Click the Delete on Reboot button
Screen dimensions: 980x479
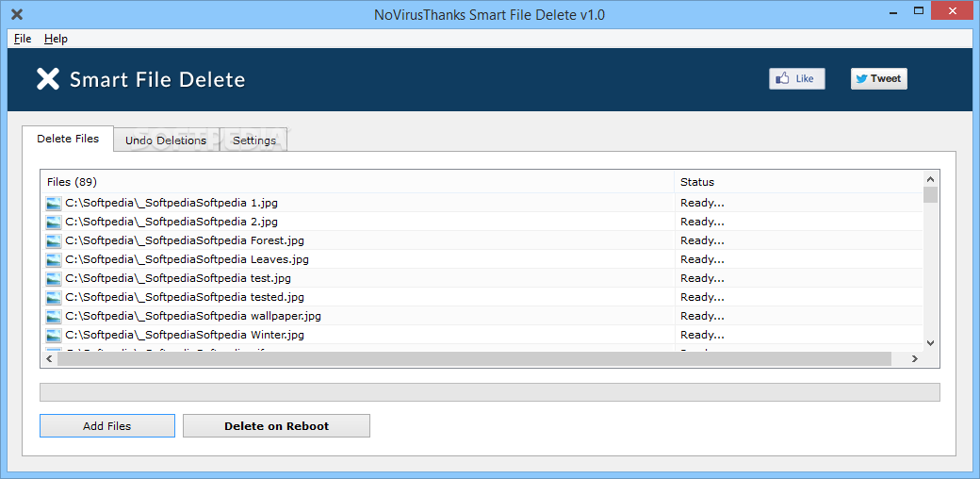(x=276, y=426)
